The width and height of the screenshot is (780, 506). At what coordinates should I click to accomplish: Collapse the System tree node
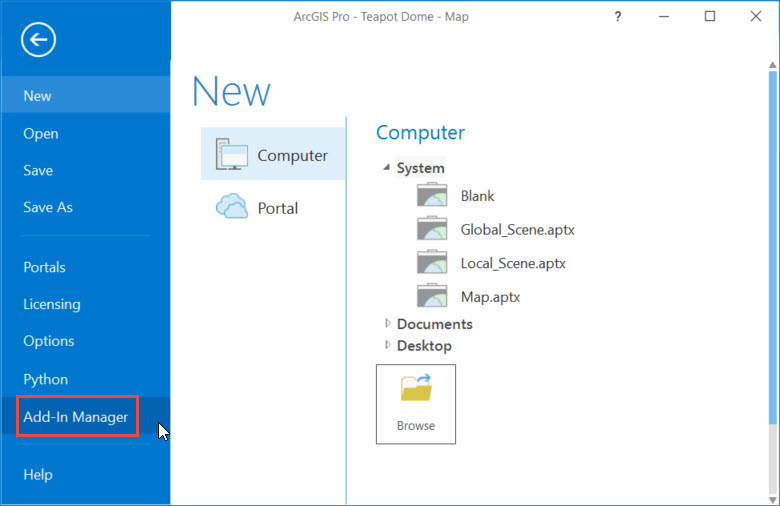[x=387, y=168]
